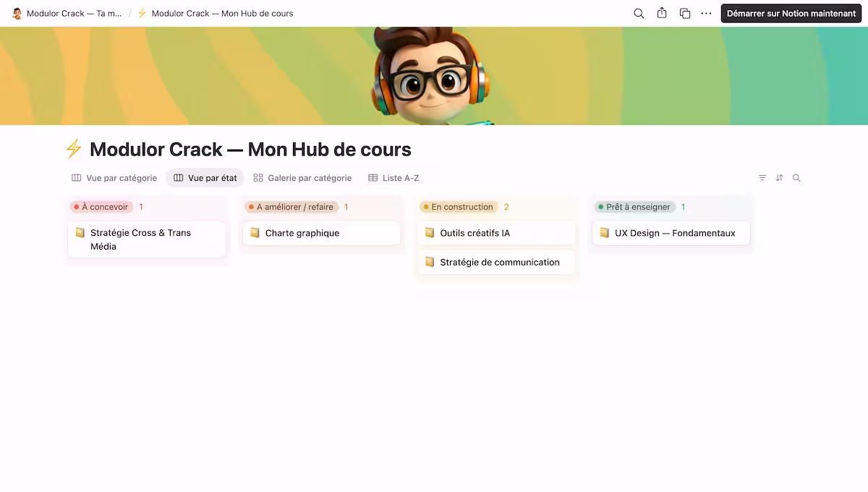Viewport: 868px width, 492px height.
Task: Open the Stratégie de communication card
Action: [x=496, y=262]
